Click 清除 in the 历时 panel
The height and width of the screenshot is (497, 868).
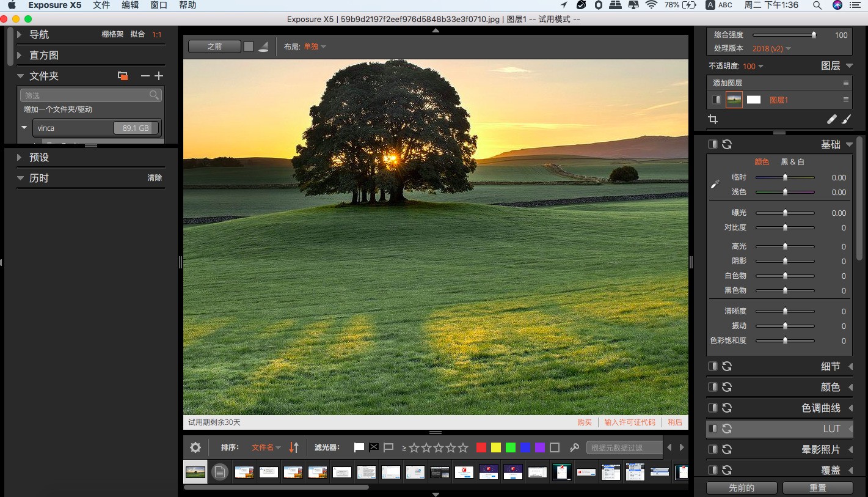[155, 178]
